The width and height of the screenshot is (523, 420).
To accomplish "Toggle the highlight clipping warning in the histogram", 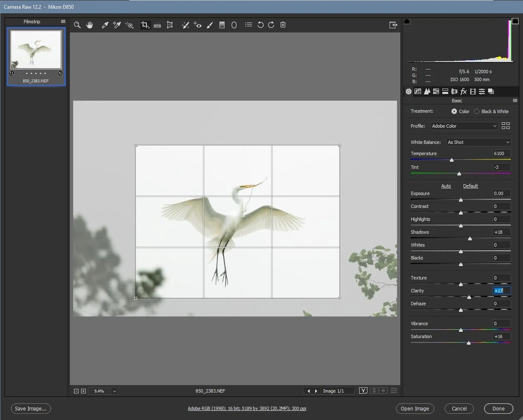I will [x=515, y=21].
